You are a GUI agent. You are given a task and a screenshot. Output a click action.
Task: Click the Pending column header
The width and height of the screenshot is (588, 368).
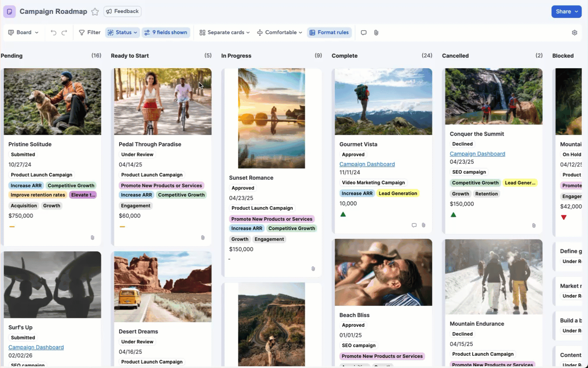[12, 56]
